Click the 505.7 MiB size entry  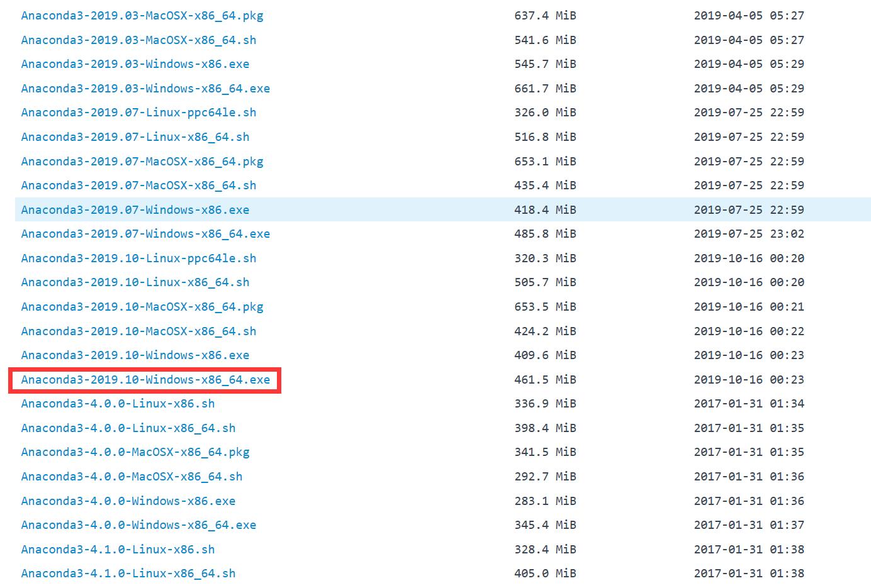[x=545, y=282]
